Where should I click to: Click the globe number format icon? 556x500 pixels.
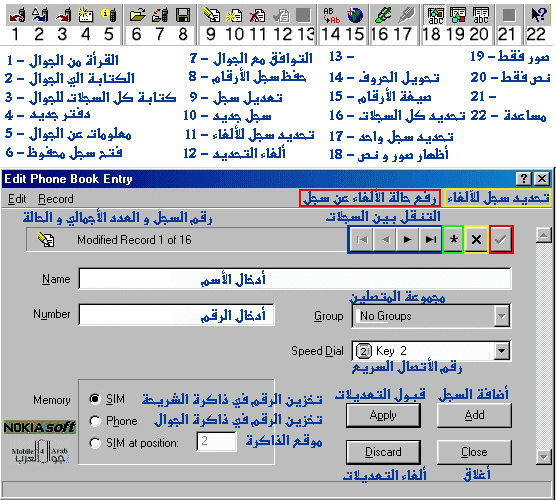pyautogui.click(x=355, y=15)
